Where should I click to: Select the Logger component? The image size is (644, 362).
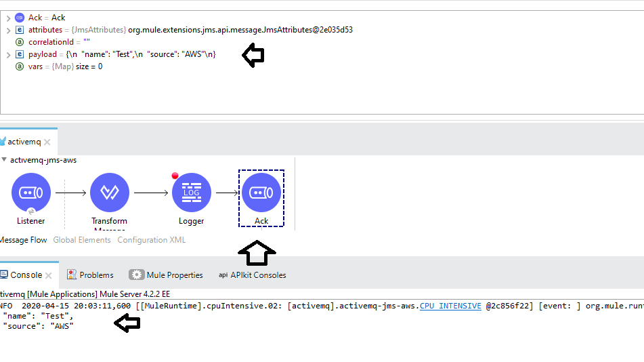[x=192, y=193]
